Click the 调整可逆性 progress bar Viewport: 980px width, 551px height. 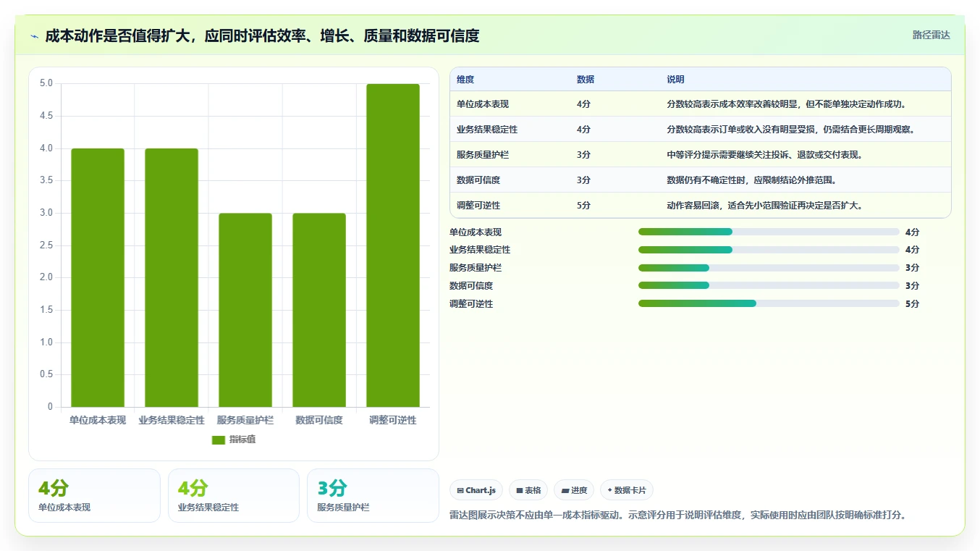click(769, 304)
